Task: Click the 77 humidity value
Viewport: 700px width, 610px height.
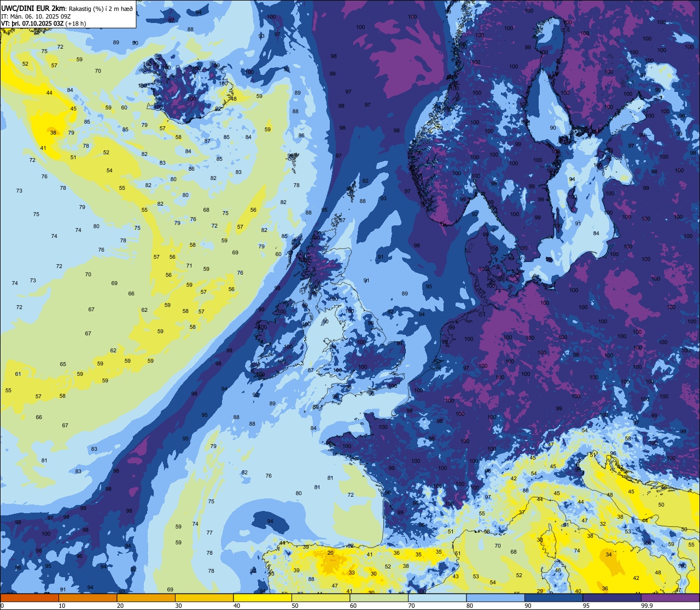Action: pyautogui.click(x=209, y=532)
